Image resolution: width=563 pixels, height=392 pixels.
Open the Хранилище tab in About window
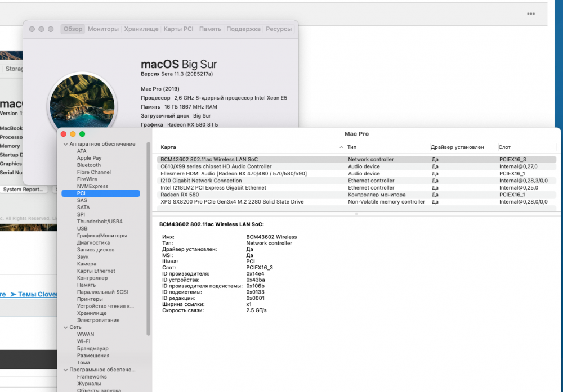(x=141, y=29)
